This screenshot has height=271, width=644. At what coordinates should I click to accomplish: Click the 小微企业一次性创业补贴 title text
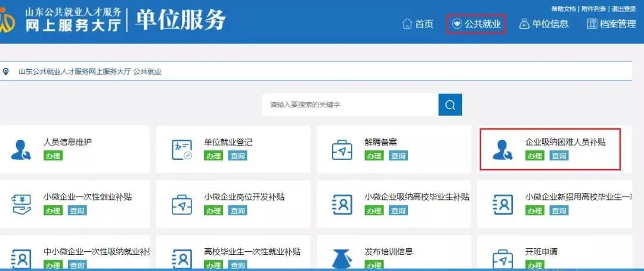pos(88,197)
